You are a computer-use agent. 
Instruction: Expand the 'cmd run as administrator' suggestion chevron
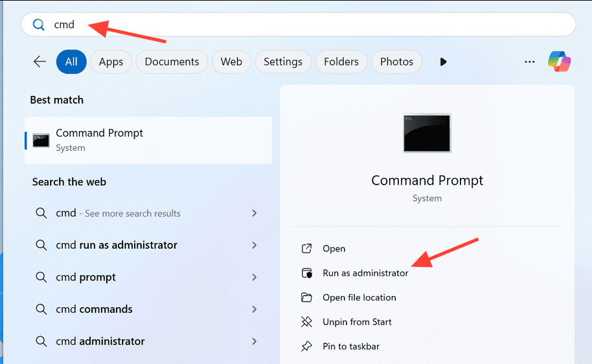255,245
